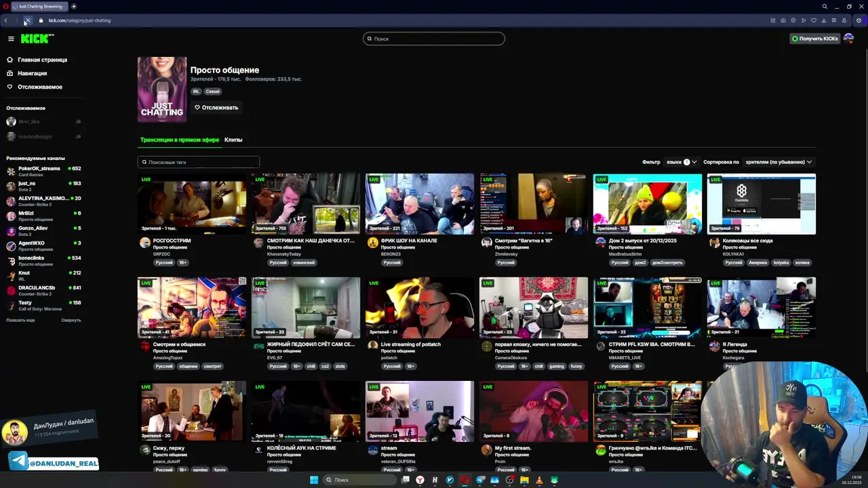Image resolution: width=868 pixels, height=488 pixels.
Task: Open ФРИК ШОУ НА КАНАЛЕ thumbnail
Action: (x=420, y=204)
